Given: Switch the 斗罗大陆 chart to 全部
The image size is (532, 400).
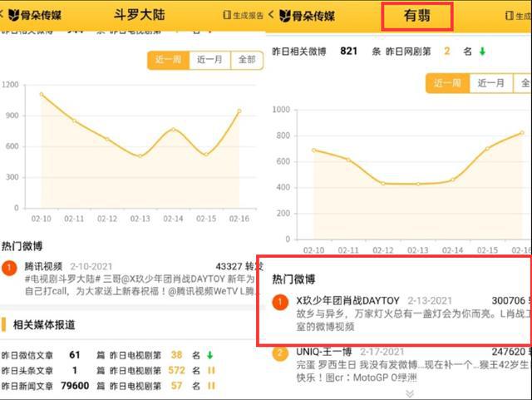Looking at the screenshot, I should (247, 60).
